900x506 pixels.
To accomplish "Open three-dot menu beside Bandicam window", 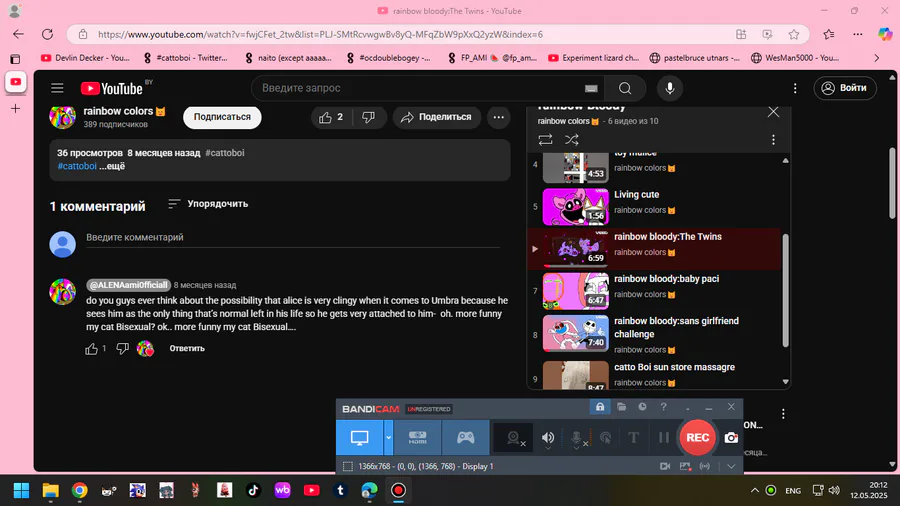I will (x=783, y=414).
